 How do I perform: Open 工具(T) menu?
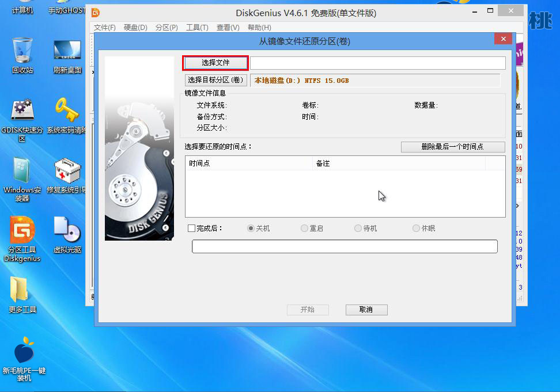point(197,28)
